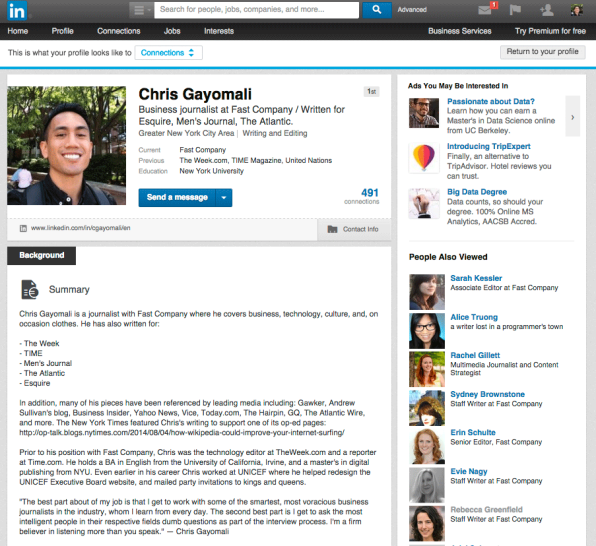Open the notifications flag icon
This screenshot has height=546, width=596.
point(515,10)
